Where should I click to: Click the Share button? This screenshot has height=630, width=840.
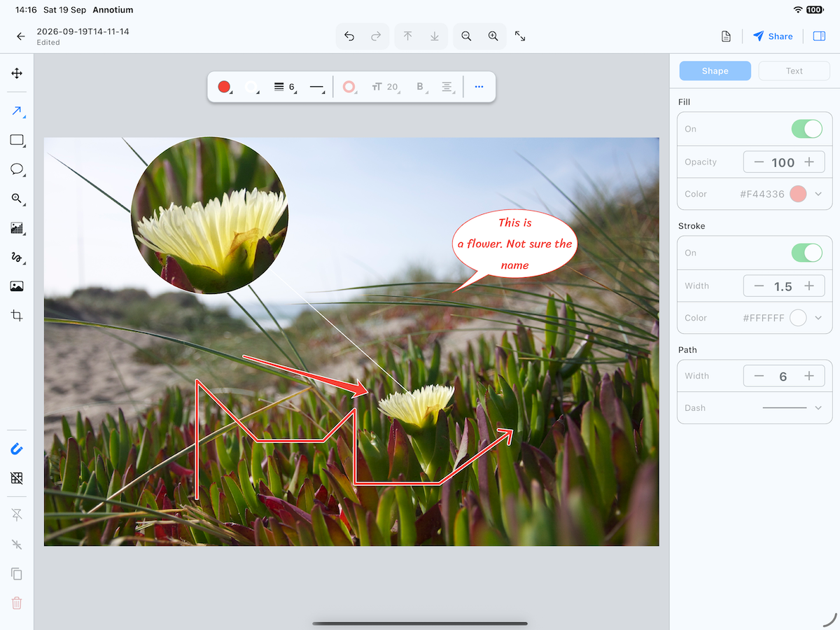[773, 36]
